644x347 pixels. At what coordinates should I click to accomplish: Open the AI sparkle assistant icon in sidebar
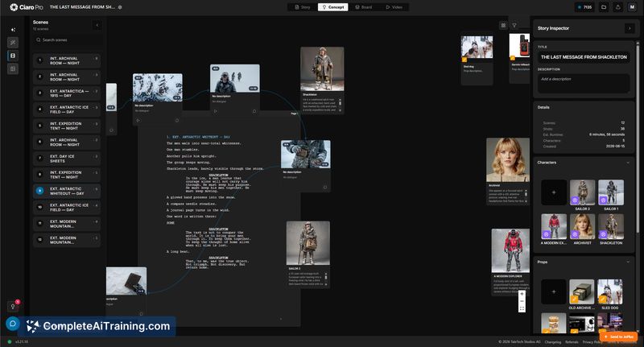(x=13, y=30)
